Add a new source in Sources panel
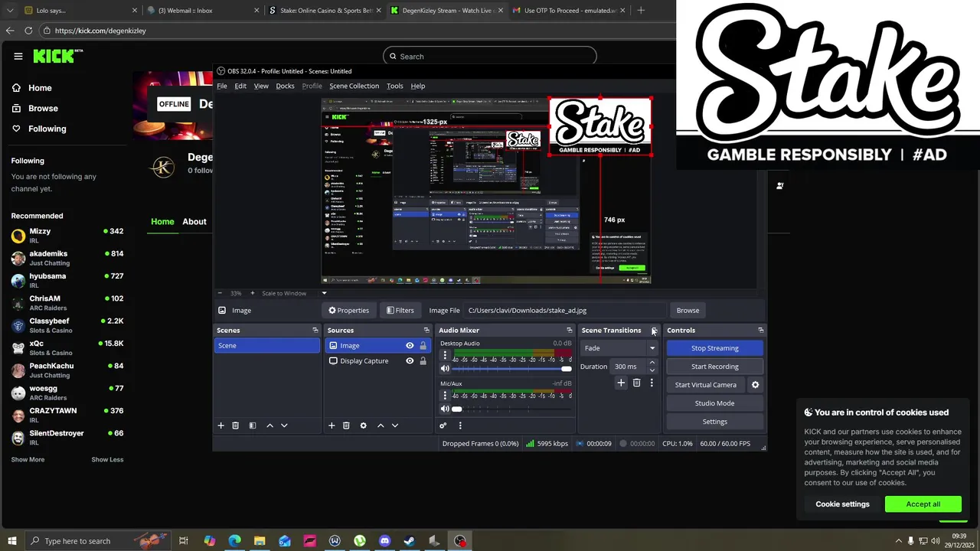The image size is (980, 551). tap(332, 425)
